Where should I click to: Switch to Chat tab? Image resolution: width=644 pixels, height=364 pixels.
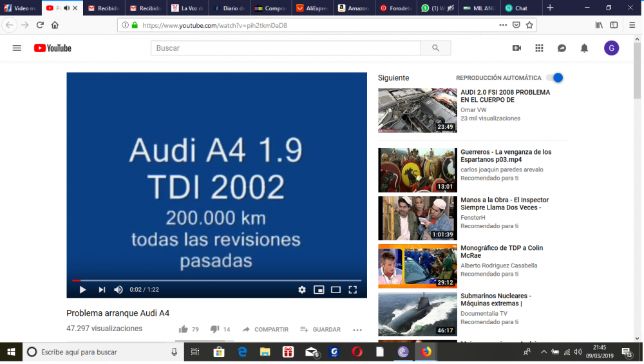[520, 8]
